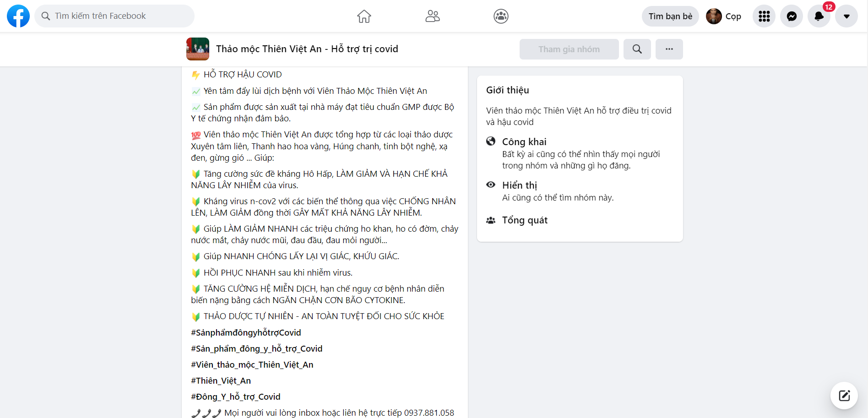The width and height of the screenshot is (868, 418).
Task: Click the chart emoji before Yên tâm đẩy lùi
Action: click(x=196, y=91)
